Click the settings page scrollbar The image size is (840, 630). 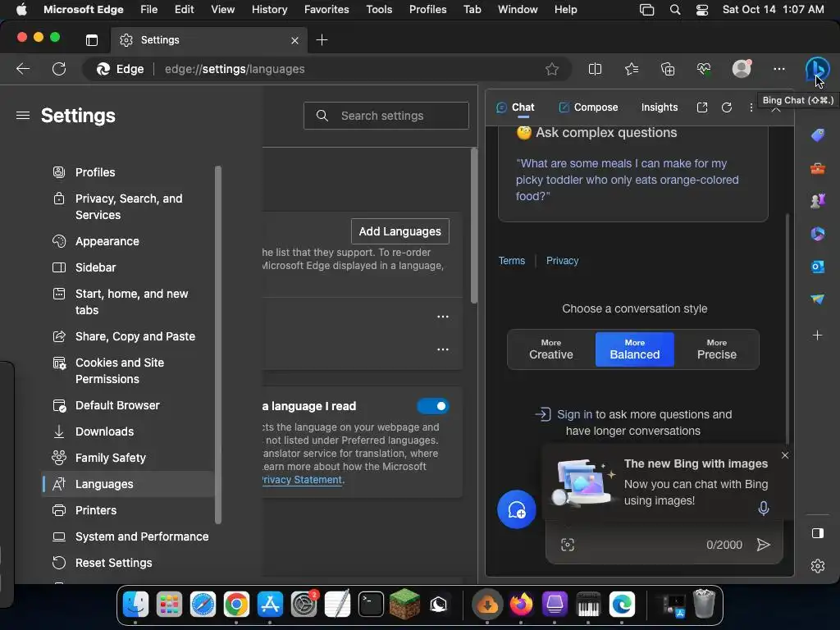click(x=473, y=226)
